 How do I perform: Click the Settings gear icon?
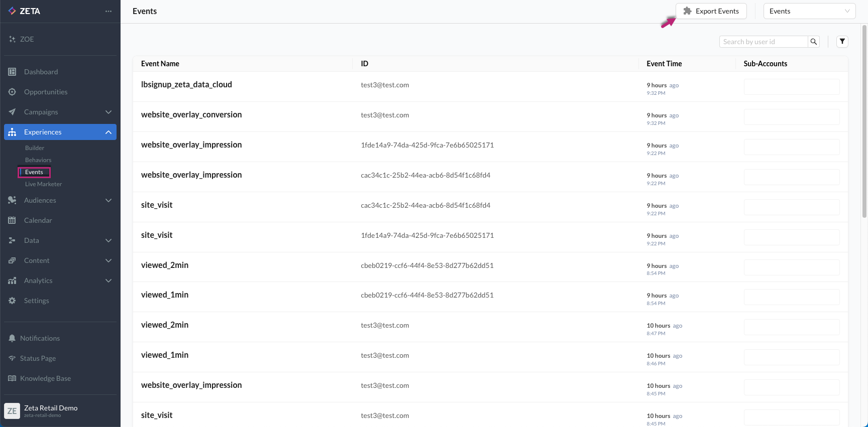click(12, 301)
